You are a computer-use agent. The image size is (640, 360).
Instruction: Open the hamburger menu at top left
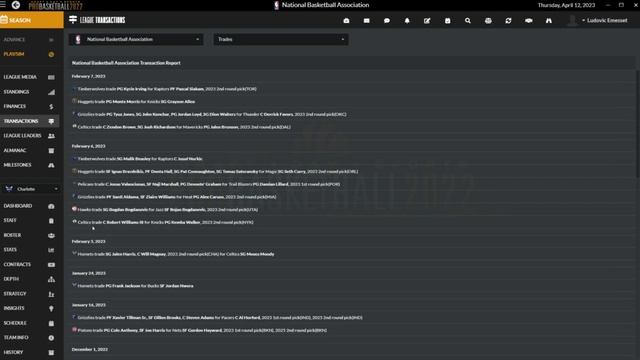3,5
